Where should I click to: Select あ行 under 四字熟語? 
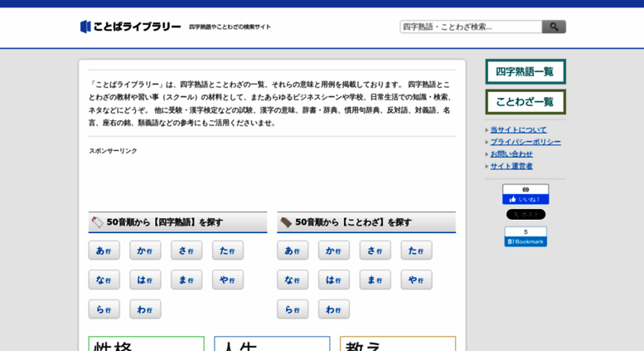point(104,251)
